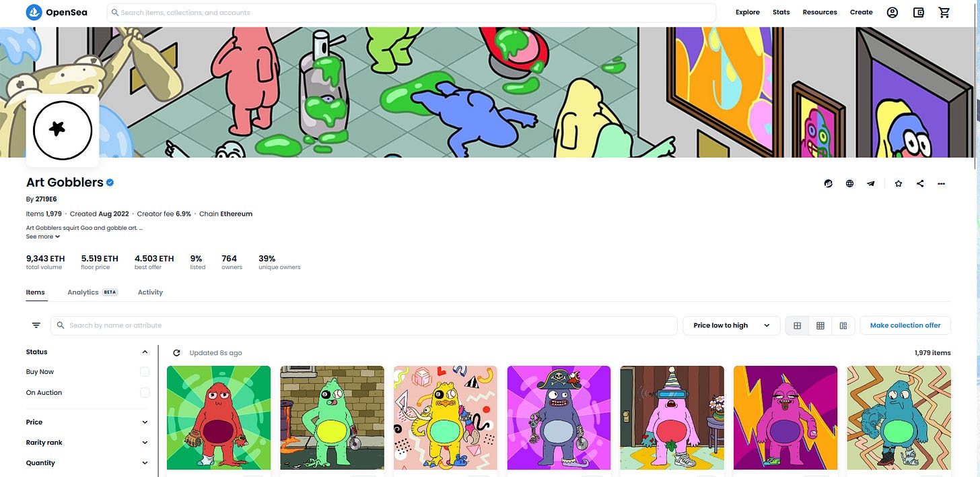Check the Buy Now filter
Screen dimensions: 980x477
[145, 372]
